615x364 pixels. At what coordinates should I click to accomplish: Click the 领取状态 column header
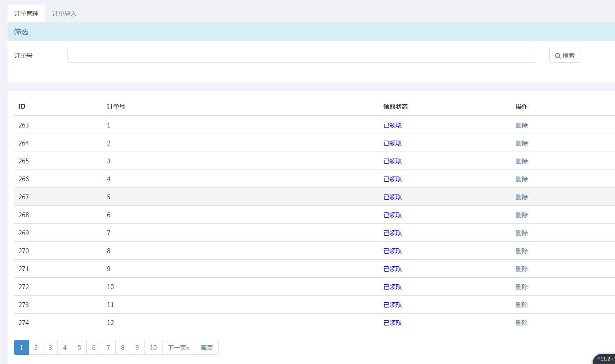[396, 106]
